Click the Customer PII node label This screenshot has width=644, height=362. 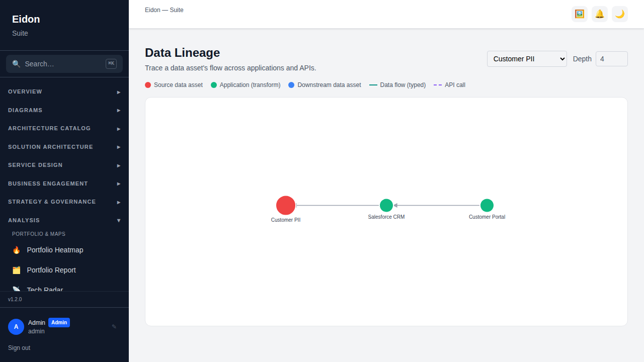286,220
